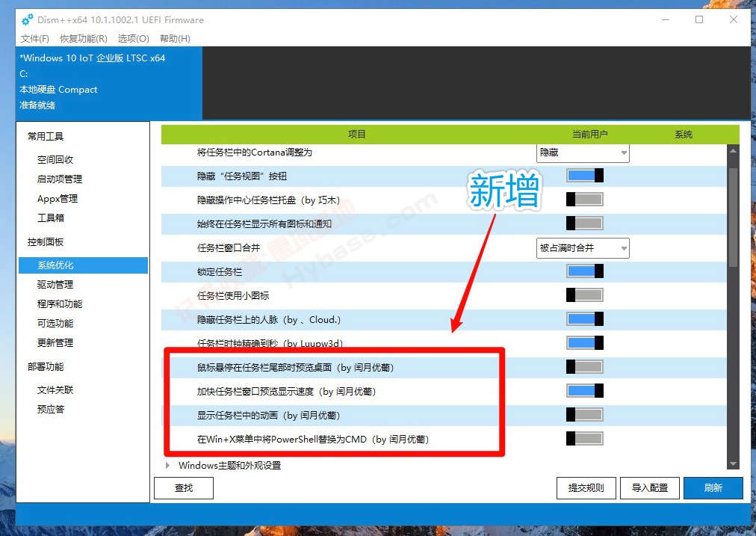Screen dimensions: 756x536
Task: Click the vertical scrollbar thumb
Action: 734,217
